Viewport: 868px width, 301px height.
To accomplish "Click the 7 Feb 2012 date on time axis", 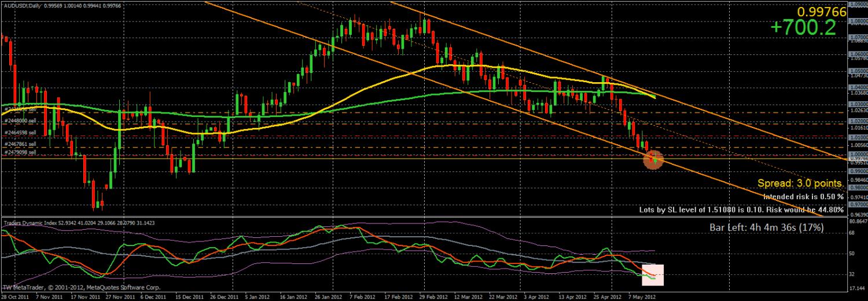I will click(362, 296).
